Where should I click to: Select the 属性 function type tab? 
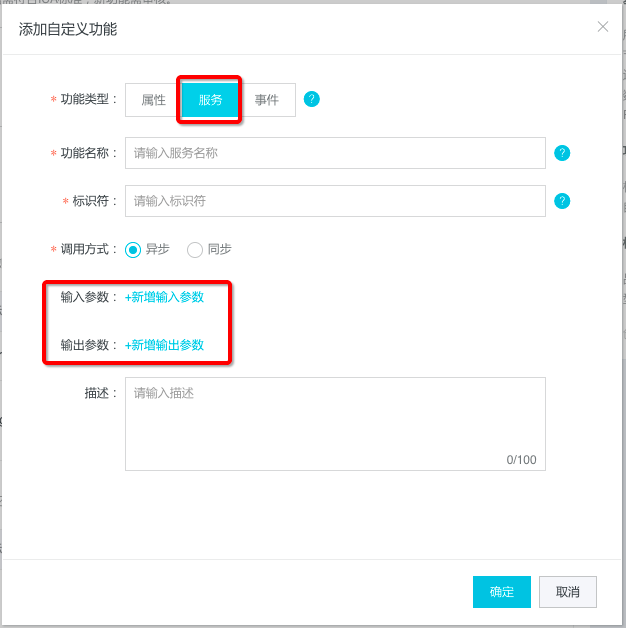(153, 100)
